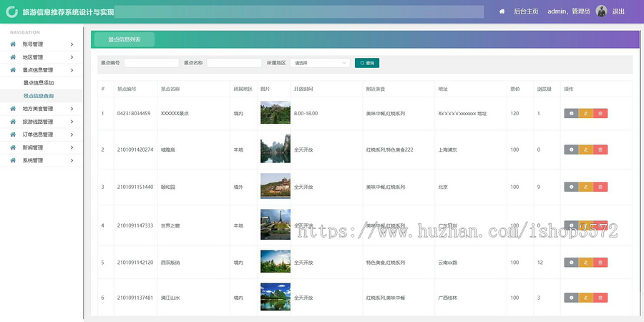Delete the 西双版纳 row
The height and width of the screenshot is (322, 644).
pyautogui.click(x=600, y=263)
